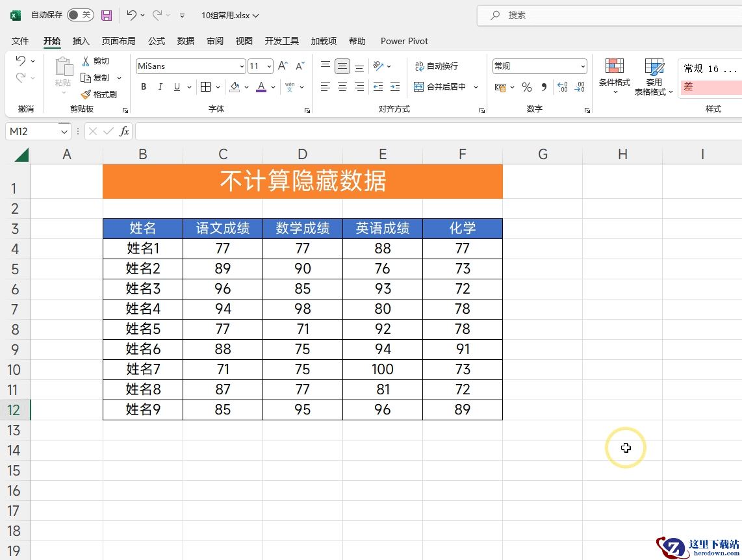The width and height of the screenshot is (742, 560).
Task: Switch to the 视图 tab
Action: point(244,41)
